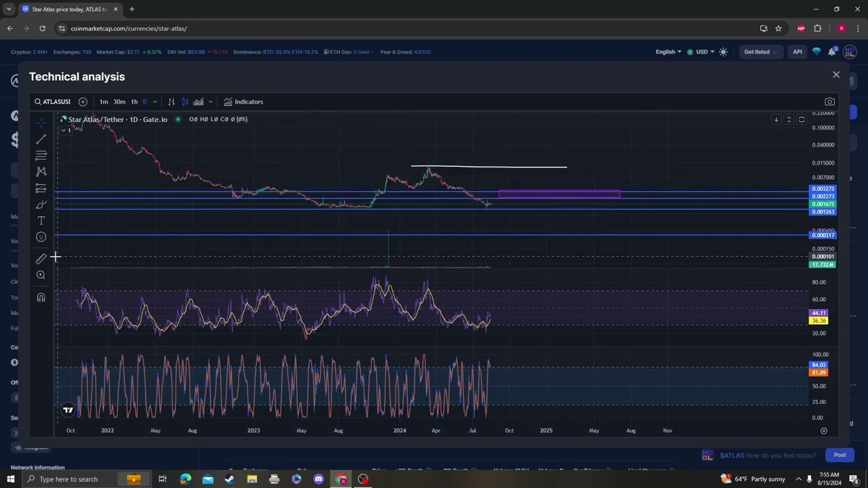Viewport: 868px width, 488px height.
Task: Bookmark this page with star icon
Action: pos(778,28)
